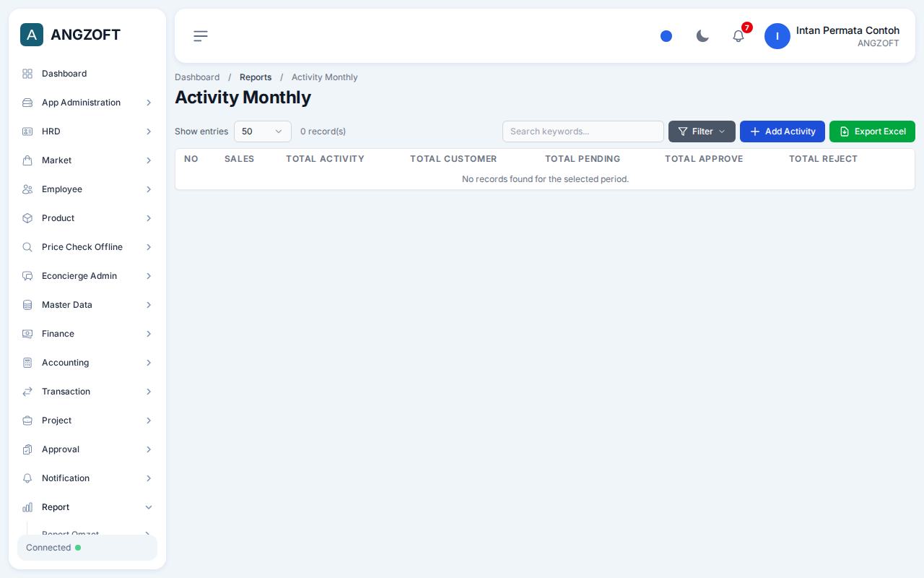Image resolution: width=924 pixels, height=578 pixels.
Task: Open the user avatar menu
Action: [777, 36]
